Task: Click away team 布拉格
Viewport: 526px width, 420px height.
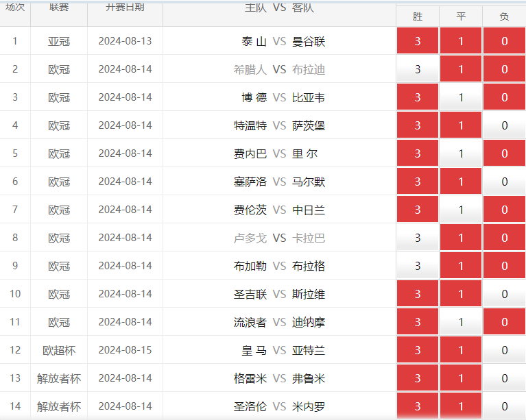Action: pyautogui.click(x=309, y=267)
